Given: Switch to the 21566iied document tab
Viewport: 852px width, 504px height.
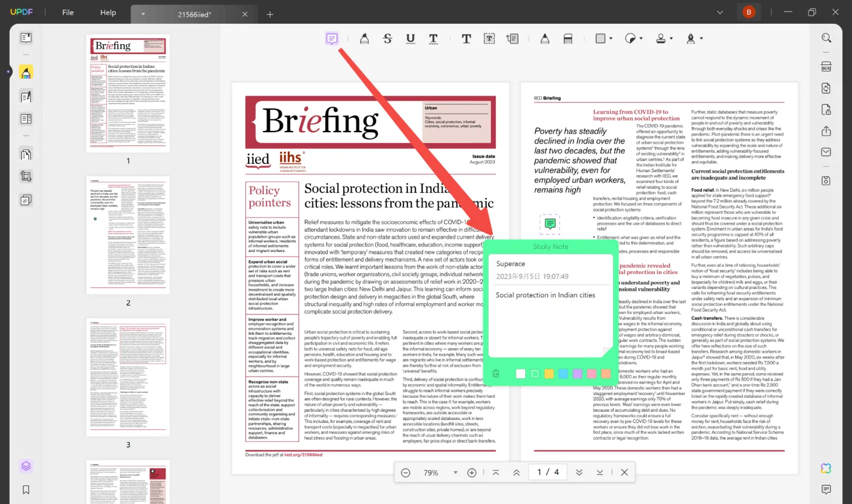Looking at the screenshot, I should click(194, 14).
